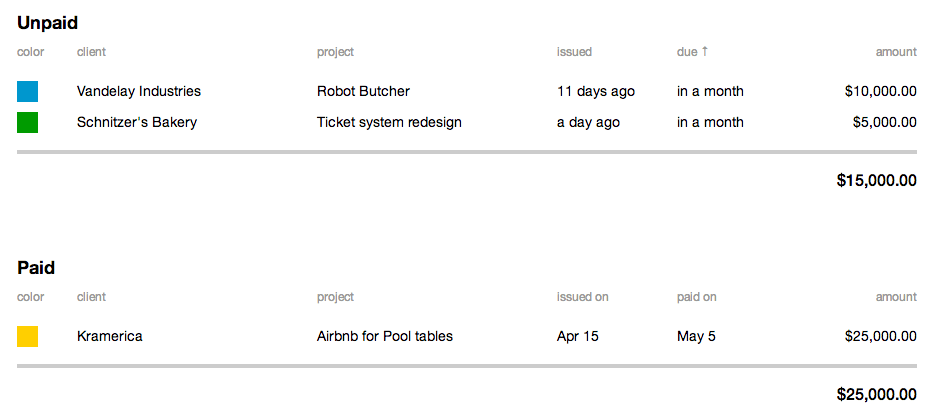Open the Vandelay Industries client entry
The height and width of the screenshot is (416, 935).
(139, 91)
